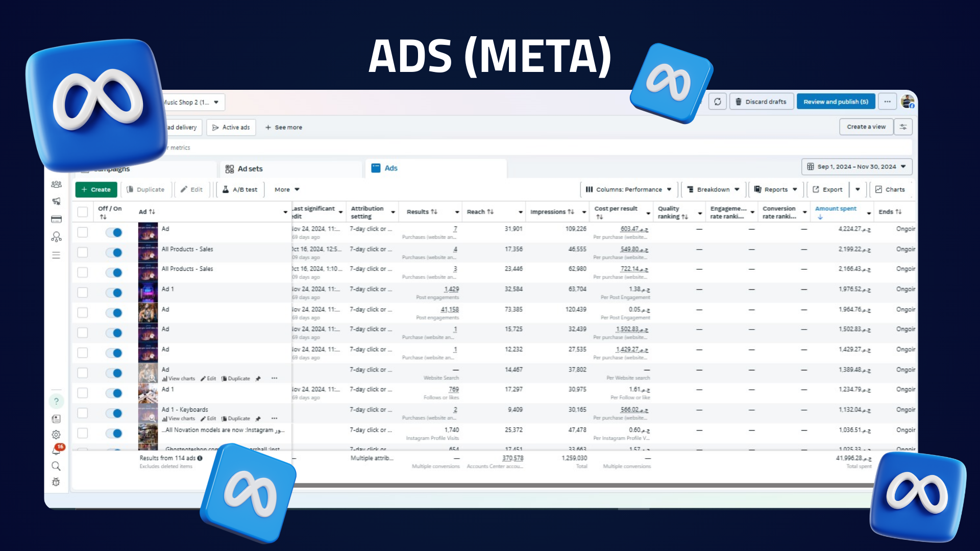Image resolution: width=980 pixels, height=551 pixels.
Task: Switch to the Ad sets tab
Action: tap(250, 169)
